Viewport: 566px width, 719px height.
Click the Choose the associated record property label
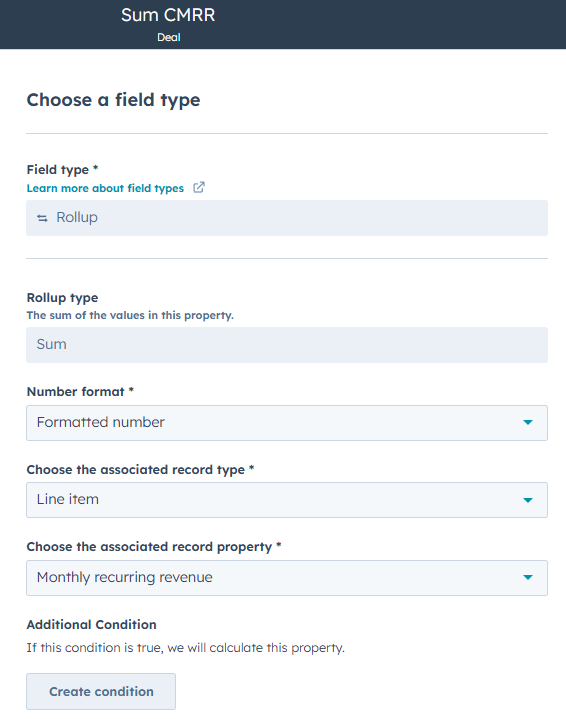(x=150, y=547)
